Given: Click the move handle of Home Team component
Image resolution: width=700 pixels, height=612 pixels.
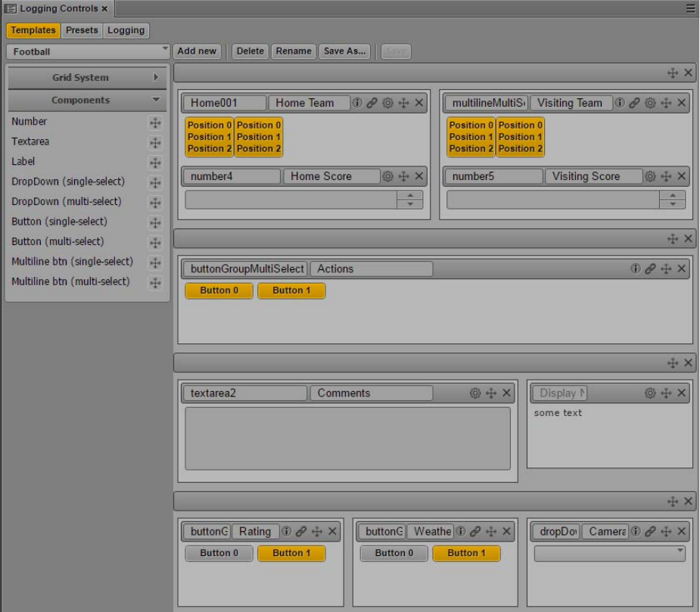Looking at the screenshot, I should (403, 103).
